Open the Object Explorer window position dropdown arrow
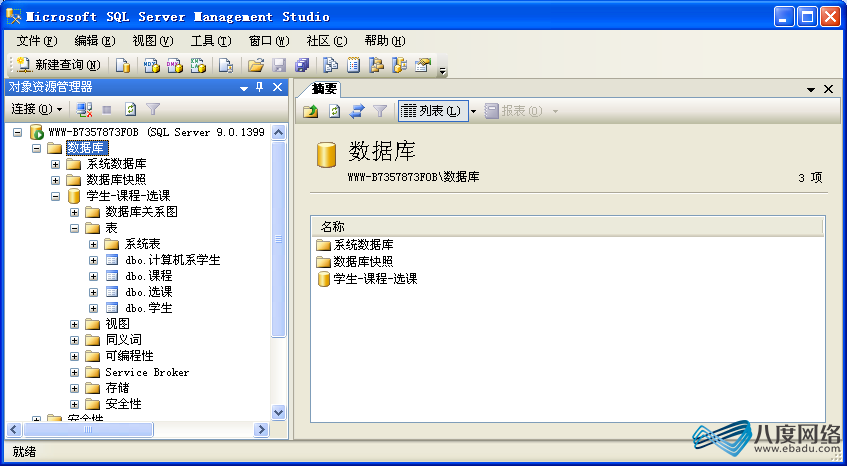Image resolution: width=847 pixels, height=466 pixels. [244, 88]
